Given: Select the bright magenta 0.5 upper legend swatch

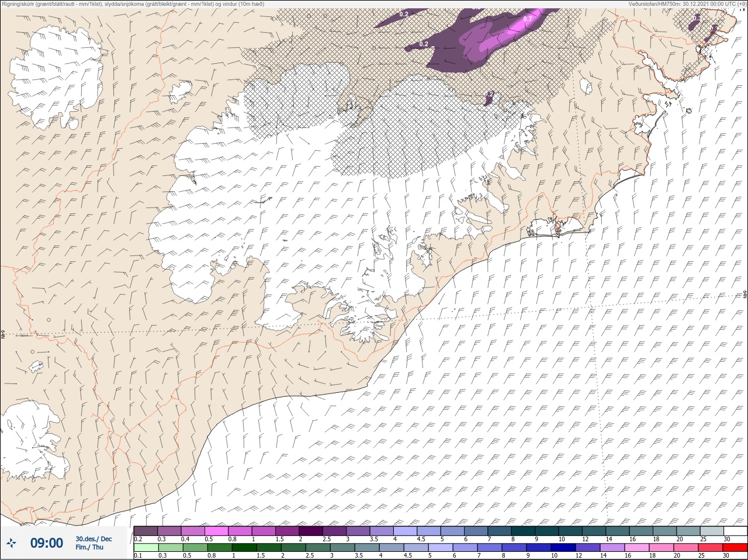Looking at the screenshot, I should [x=216, y=531].
